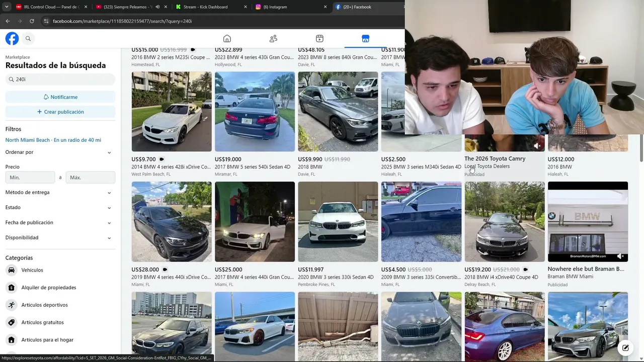644x362 pixels.
Task: Click the Braman BMW Miami advertiser name
Action: click(571, 277)
